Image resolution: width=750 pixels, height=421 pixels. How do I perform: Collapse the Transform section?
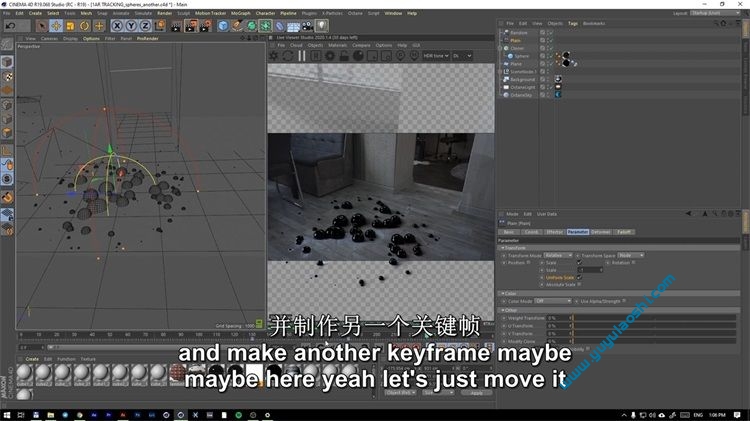pos(503,248)
